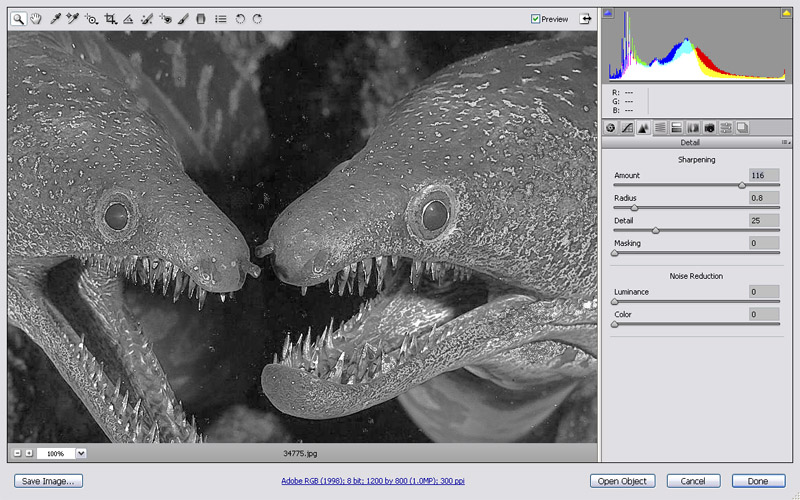Toggle shadow clipping warning in histogram
The height and width of the screenshot is (500, 800).
tap(607, 13)
